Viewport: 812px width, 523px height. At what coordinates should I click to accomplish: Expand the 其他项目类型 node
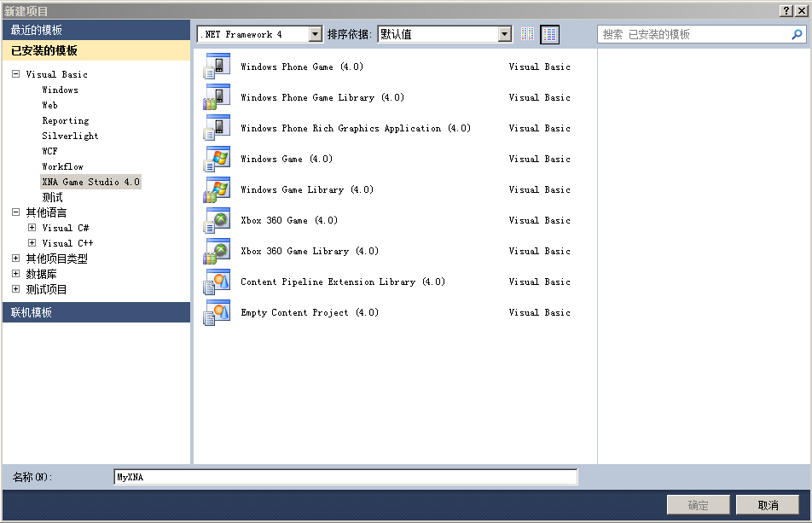click(16, 259)
